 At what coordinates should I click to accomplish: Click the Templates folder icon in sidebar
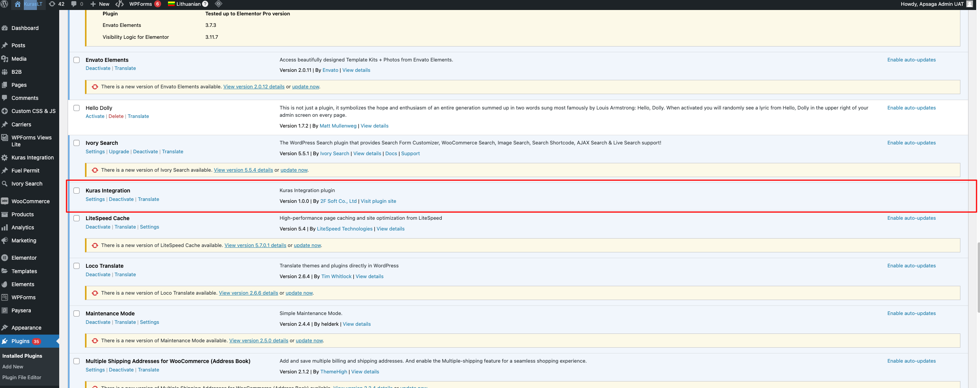(x=5, y=271)
